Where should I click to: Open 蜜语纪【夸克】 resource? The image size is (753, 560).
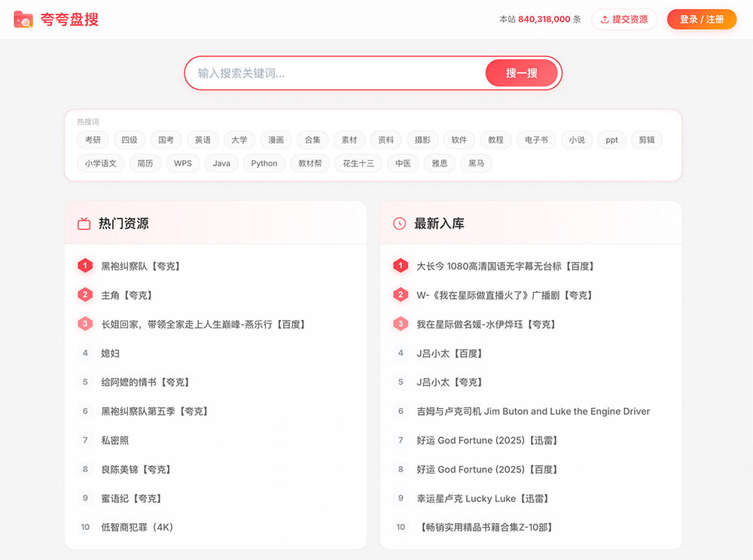tap(132, 498)
